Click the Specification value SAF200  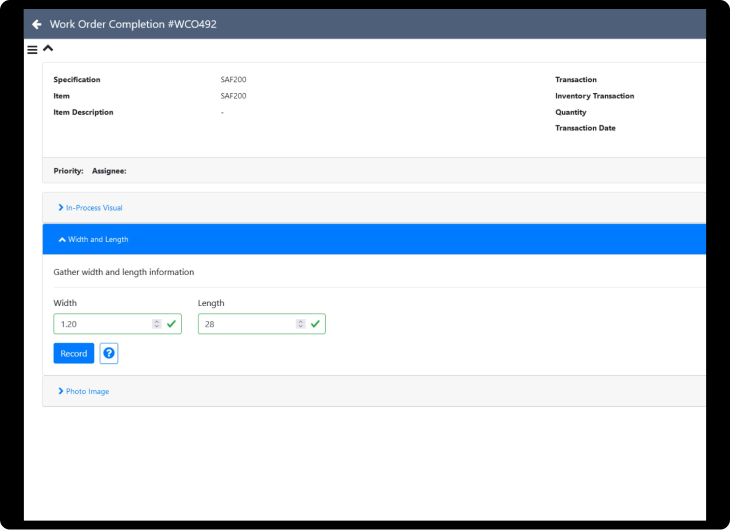tap(233, 80)
